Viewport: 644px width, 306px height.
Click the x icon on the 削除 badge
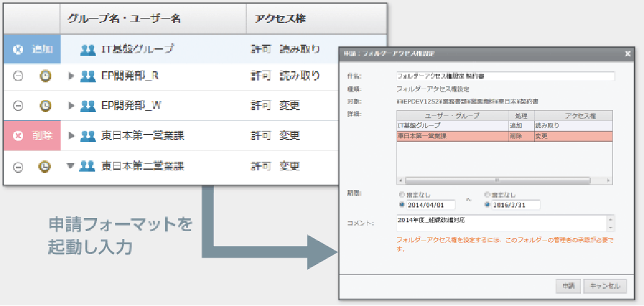coord(17,136)
